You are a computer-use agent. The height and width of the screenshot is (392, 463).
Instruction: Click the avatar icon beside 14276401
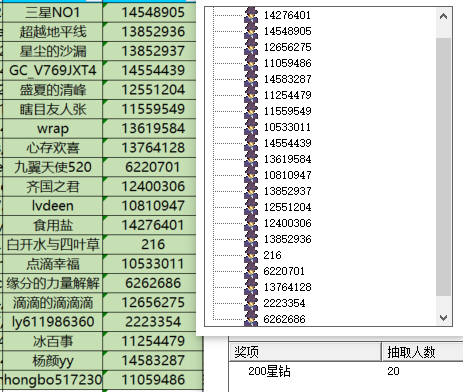click(251, 15)
